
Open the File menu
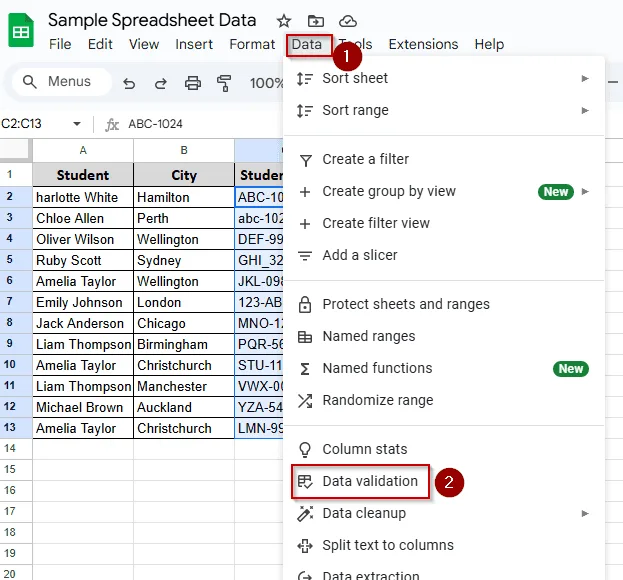pos(60,44)
